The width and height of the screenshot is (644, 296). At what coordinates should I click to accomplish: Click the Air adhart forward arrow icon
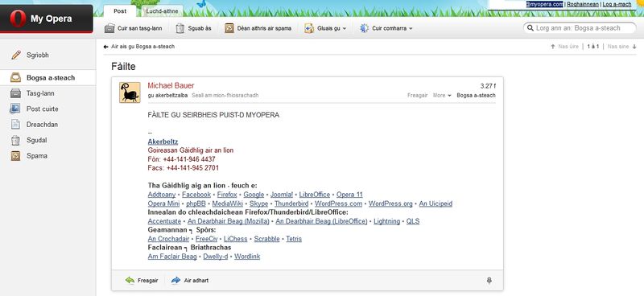175,281
